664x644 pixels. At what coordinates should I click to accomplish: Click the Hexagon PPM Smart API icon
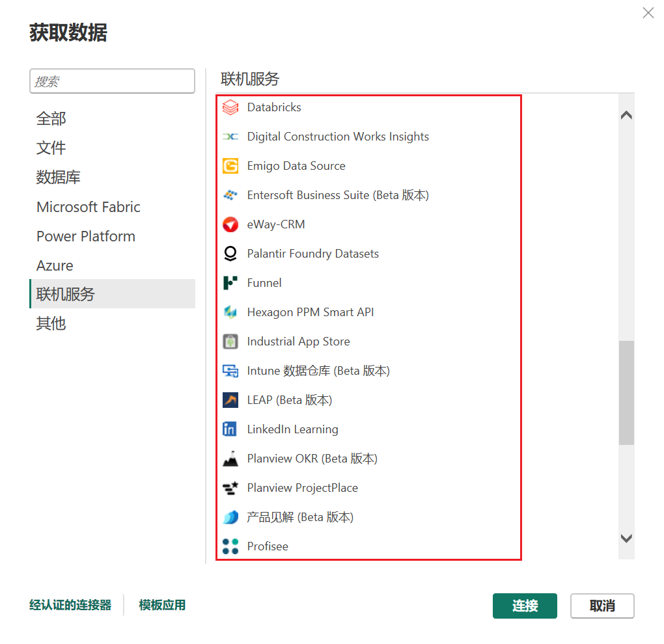(230, 312)
